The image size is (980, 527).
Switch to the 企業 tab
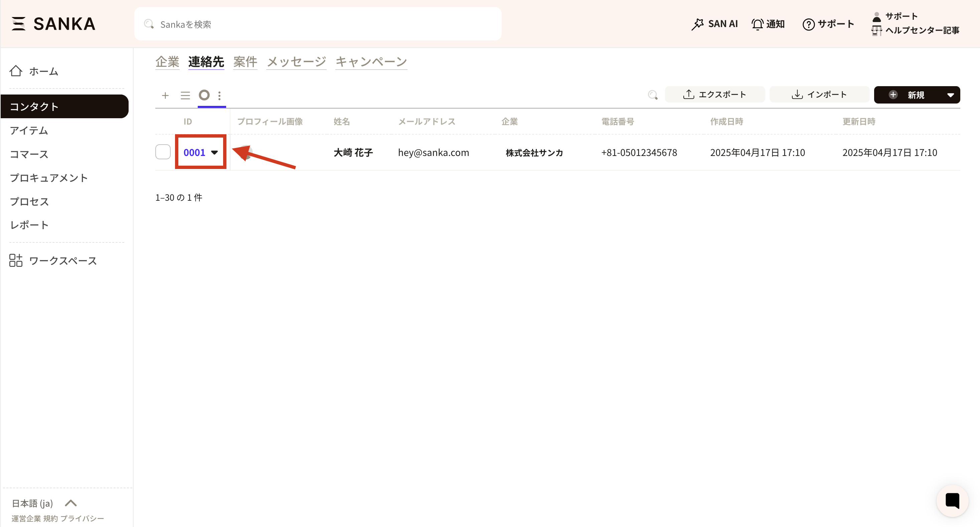pyautogui.click(x=167, y=62)
